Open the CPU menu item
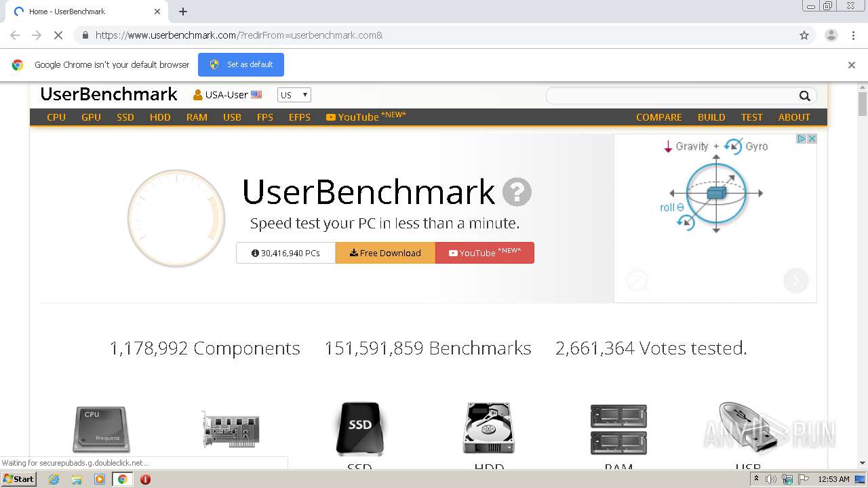 (x=56, y=117)
